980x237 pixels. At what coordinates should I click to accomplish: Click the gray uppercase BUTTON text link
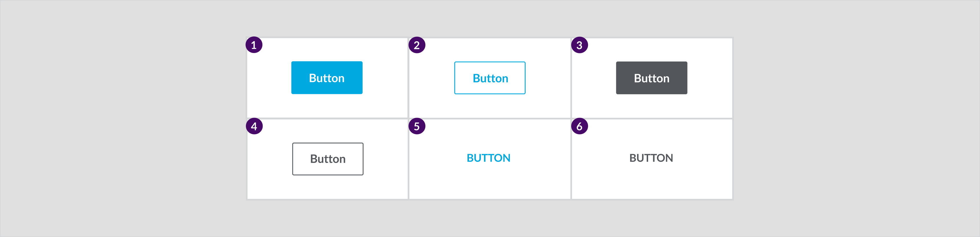coord(651,158)
